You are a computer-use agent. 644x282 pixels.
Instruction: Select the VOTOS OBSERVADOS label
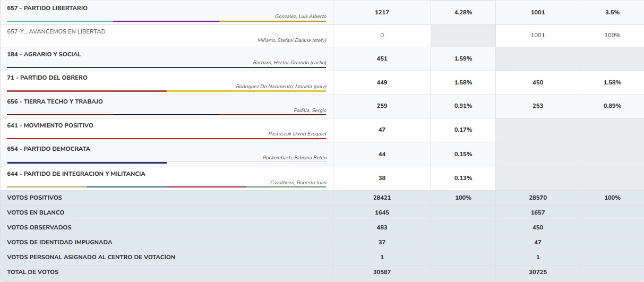pyautogui.click(x=38, y=227)
